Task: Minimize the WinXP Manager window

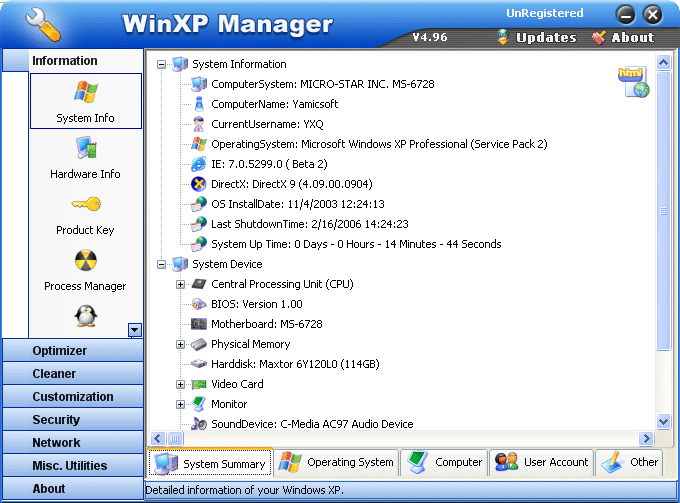Action: 625,15
